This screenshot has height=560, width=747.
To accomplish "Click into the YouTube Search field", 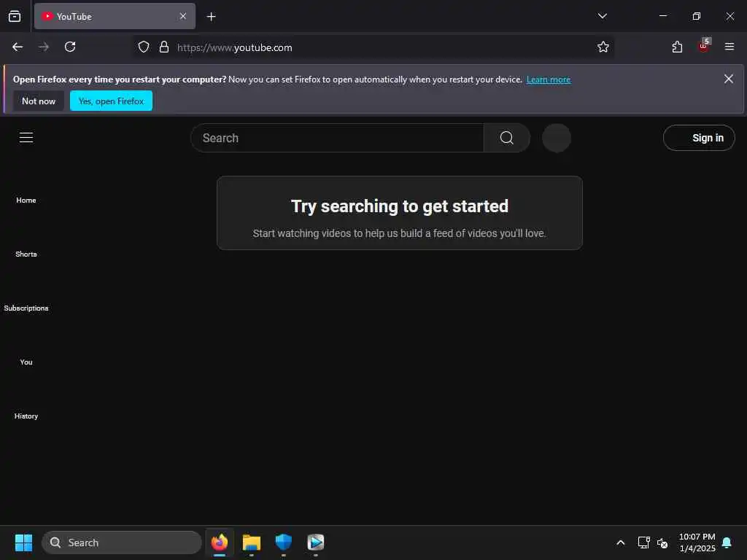I will coord(337,138).
